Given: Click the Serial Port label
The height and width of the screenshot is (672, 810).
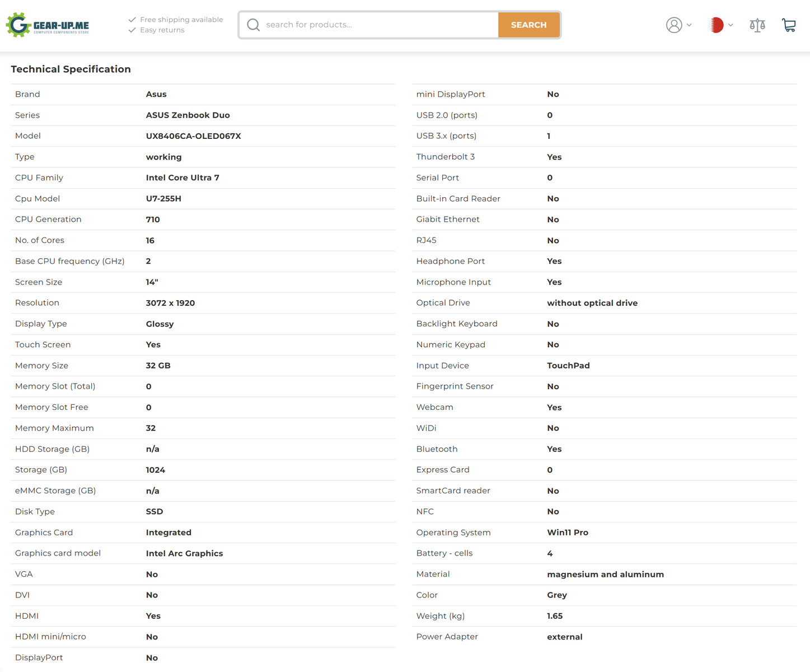Looking at the screenshot, I should (x=437, y=178).
